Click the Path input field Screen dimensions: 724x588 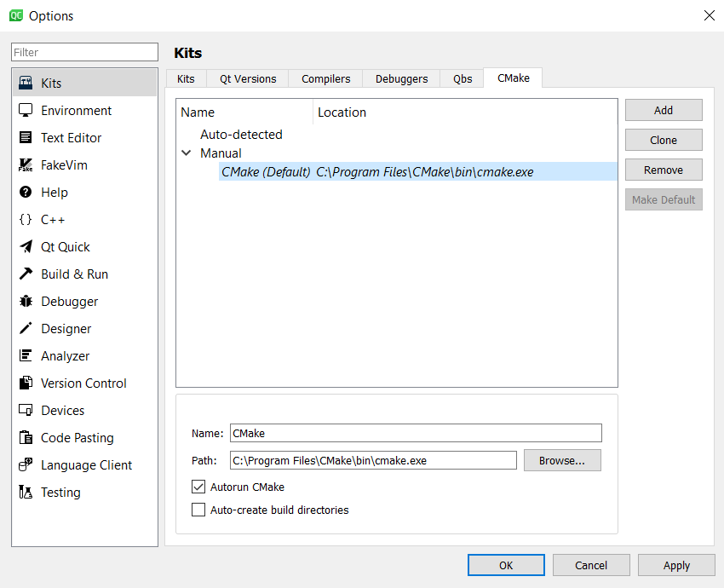373,460
